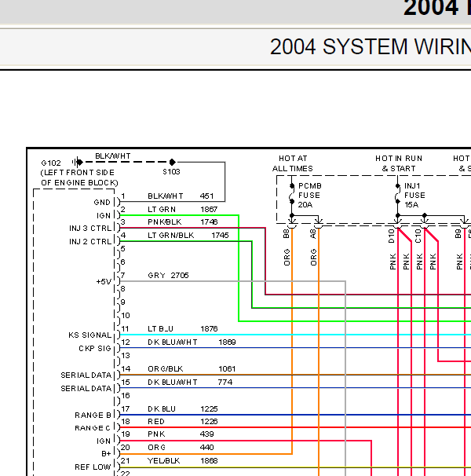Click the 'RANGE B' pin label
The width and height of the screenshot is (471, 476).
93,416
